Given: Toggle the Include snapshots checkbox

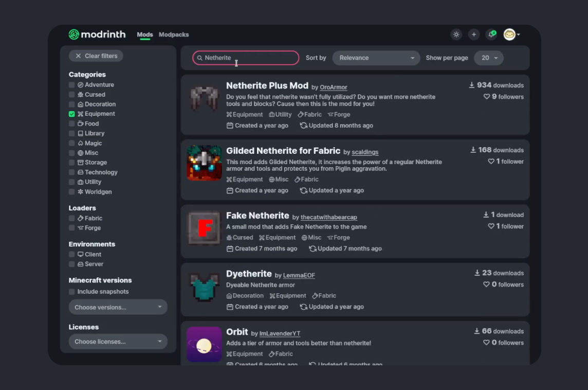Looking at the screenshot, I should (71, 292).
